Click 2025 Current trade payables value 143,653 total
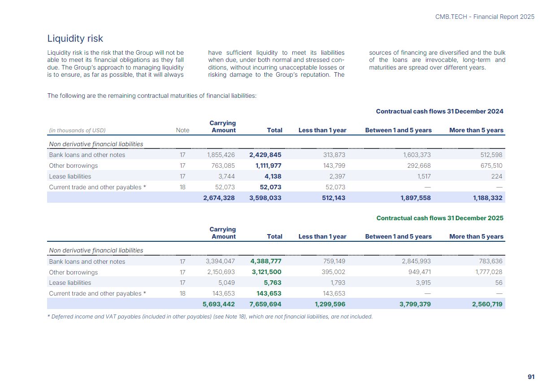The image size is (560, 392). click(269, 293)
